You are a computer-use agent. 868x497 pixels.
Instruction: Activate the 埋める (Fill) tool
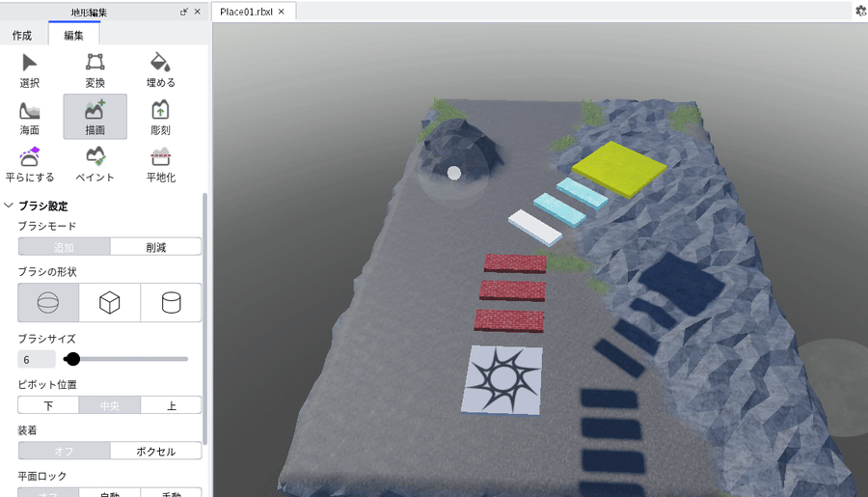point(160,70)
